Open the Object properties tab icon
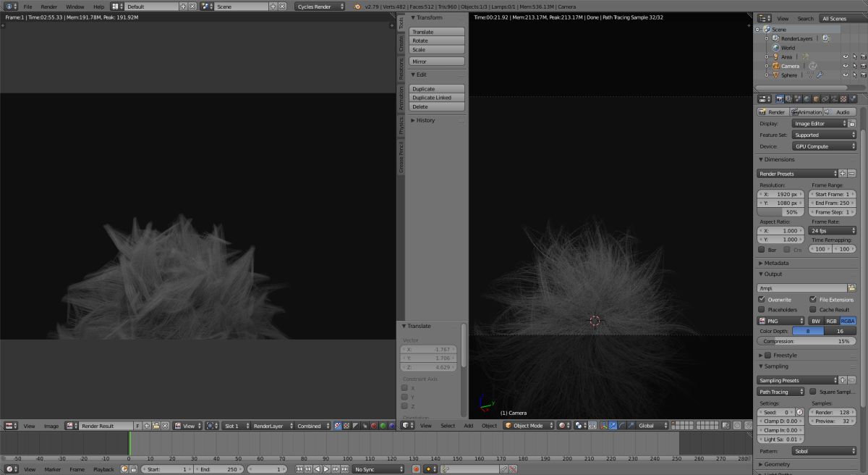868x475 pixels. (816, 99)
